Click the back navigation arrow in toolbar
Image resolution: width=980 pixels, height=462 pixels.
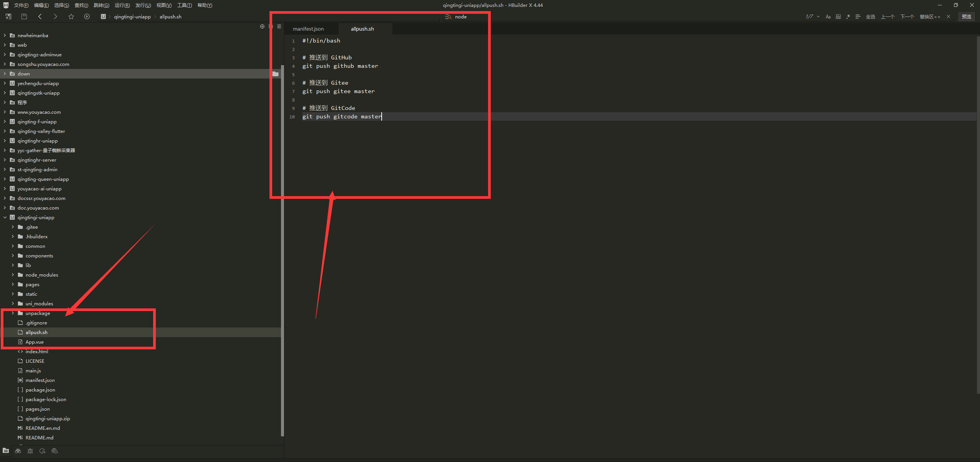click(40, 16)
